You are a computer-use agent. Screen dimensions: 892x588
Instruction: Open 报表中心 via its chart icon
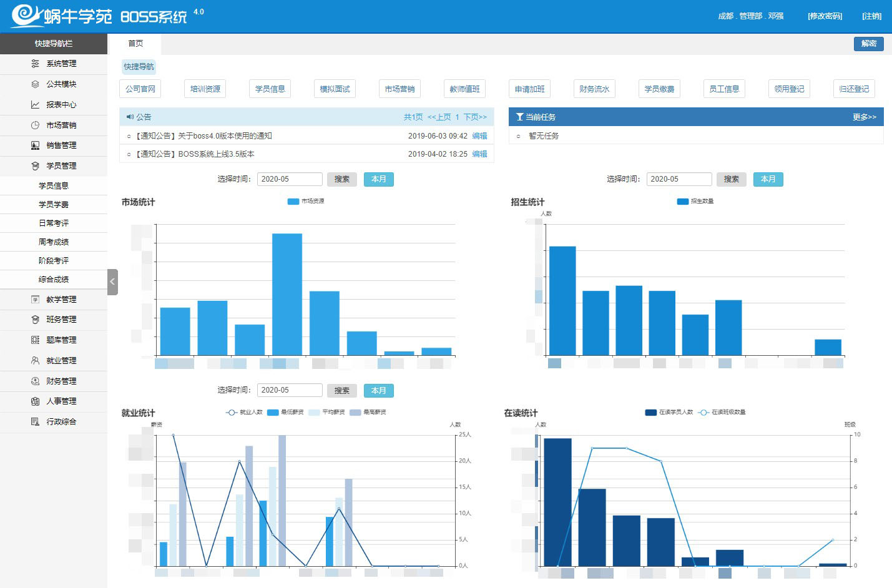pos(35,105)
